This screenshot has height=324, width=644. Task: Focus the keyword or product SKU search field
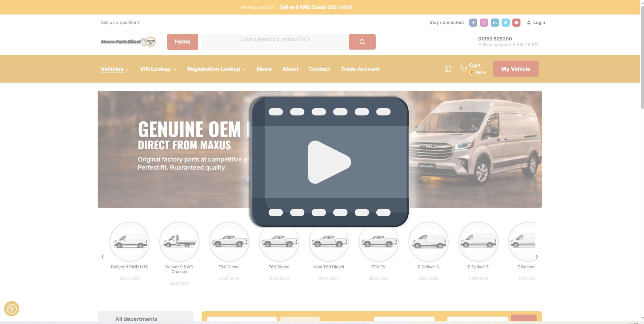pos(275,42)
